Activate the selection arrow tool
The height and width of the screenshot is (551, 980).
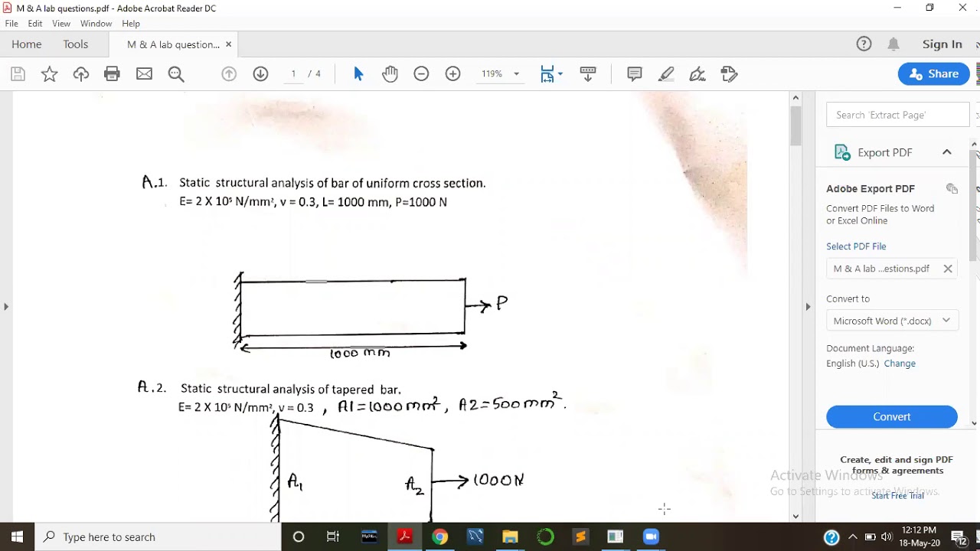coord(358,74)
